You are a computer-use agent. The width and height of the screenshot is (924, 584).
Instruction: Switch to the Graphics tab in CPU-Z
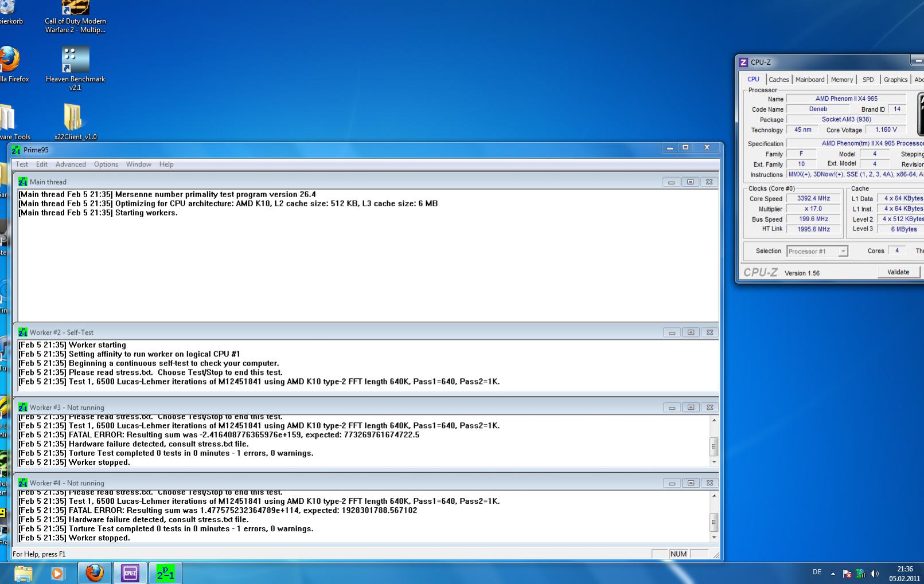[895, 80]
